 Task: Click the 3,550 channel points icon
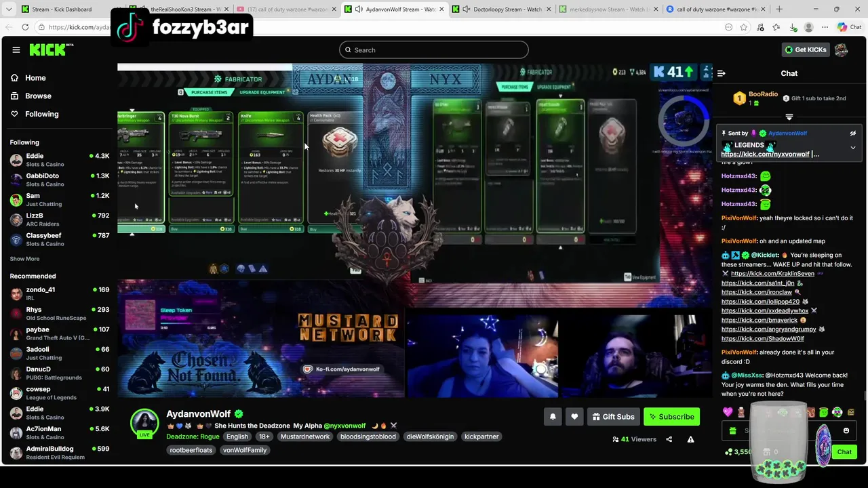click(729, 451)
